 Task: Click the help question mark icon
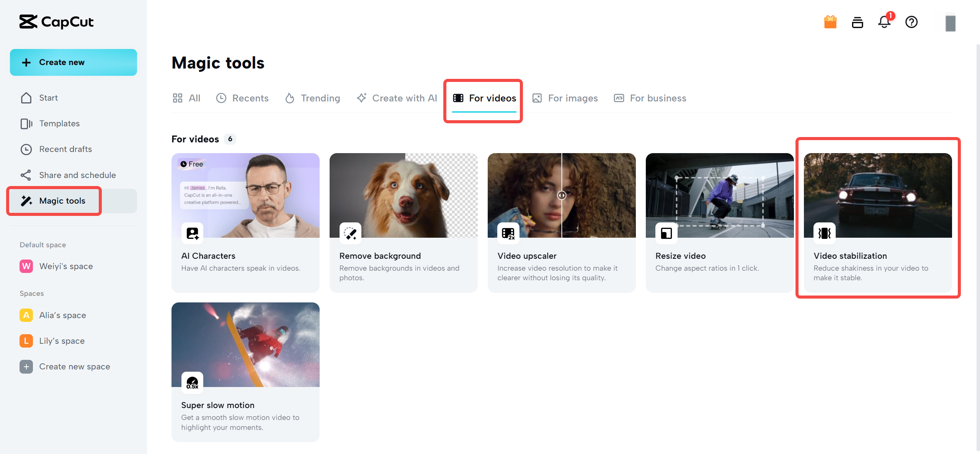[x=911, y=22]
